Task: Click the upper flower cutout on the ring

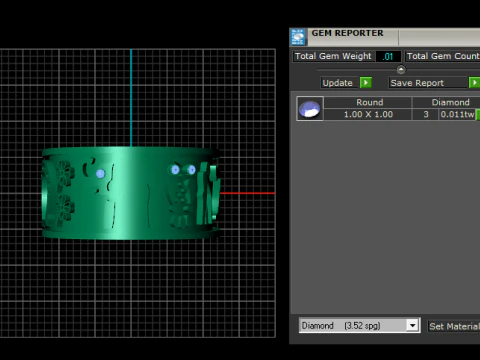Action: click(65, 174)
